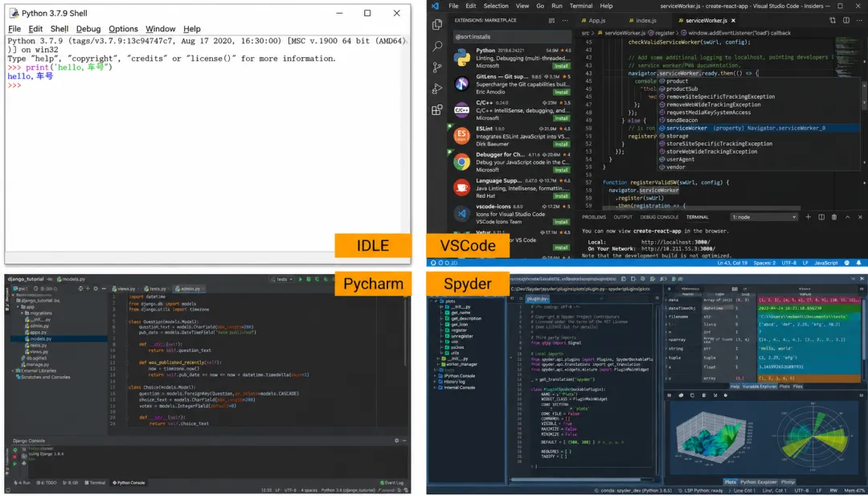Image resolution: width=868 pixels, height=496 pixels.
Task: Install the Language Support Red Hat extension
Action: tap(562, 196)
